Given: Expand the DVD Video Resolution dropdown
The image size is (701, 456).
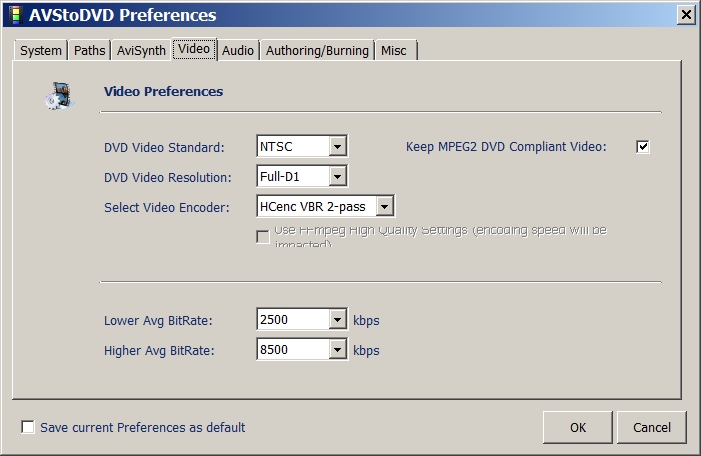Looking at the screenshot, I should tap(338, 177).
